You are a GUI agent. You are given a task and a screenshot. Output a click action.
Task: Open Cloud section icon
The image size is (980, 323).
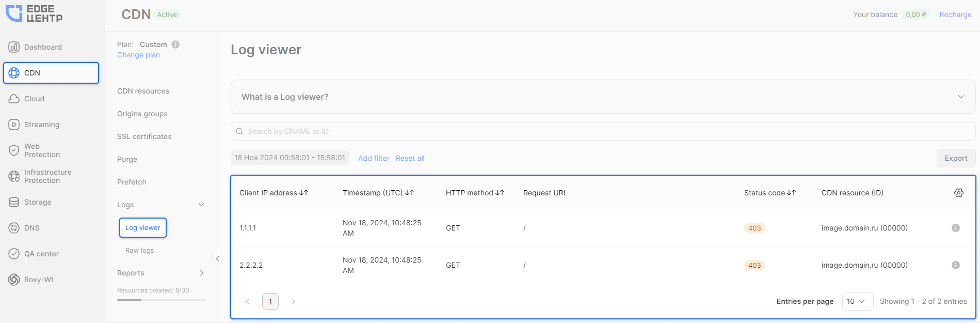[14, 99]
